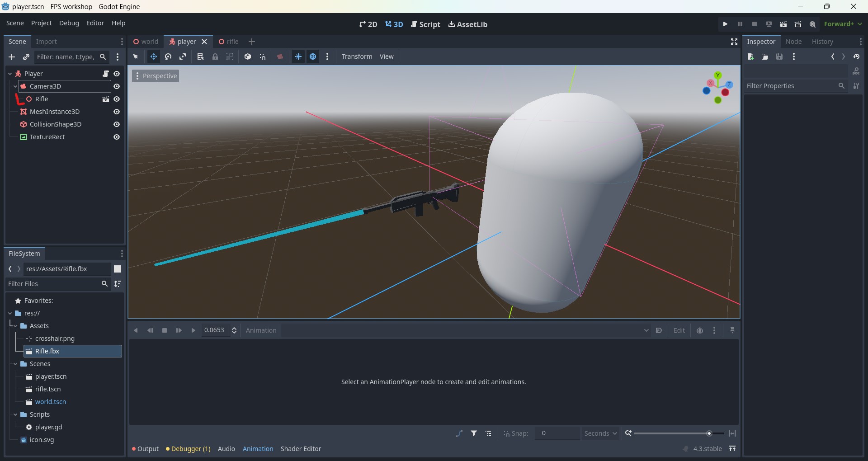The width and height of the screenshot is (868, 461).
Task: Collapse the Assets folder in FileSystem
Action: [x=15, y=326]
